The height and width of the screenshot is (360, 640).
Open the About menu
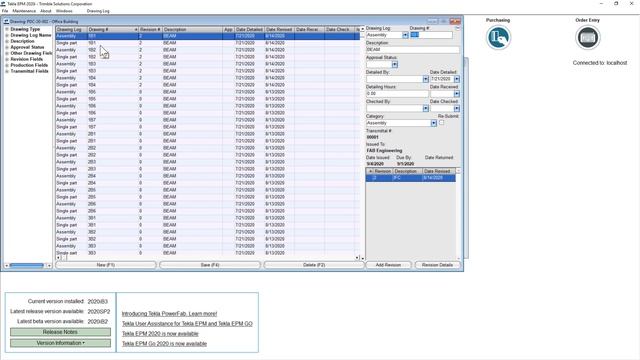pos(46,11)
